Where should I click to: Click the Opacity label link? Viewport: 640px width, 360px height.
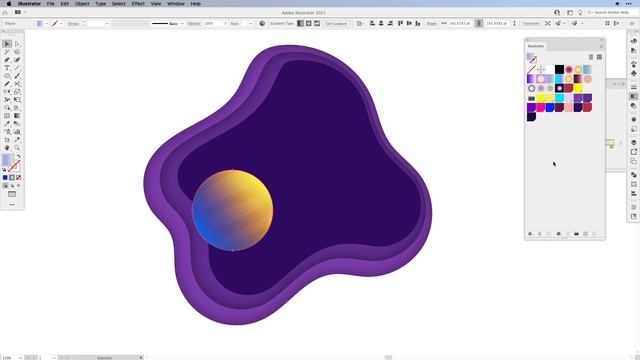tap(194, 24)
